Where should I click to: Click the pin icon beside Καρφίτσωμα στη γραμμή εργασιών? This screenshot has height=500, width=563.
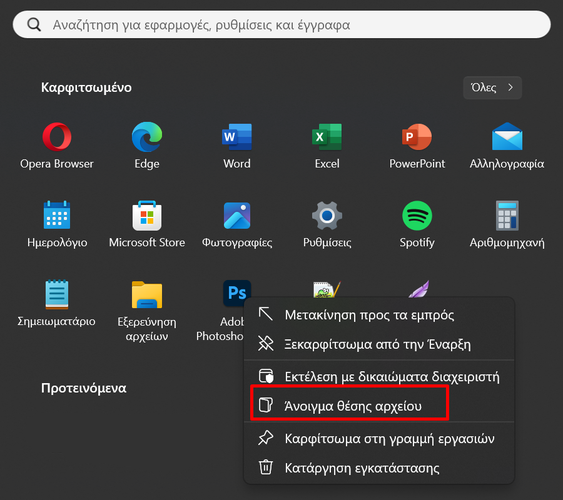266,438
